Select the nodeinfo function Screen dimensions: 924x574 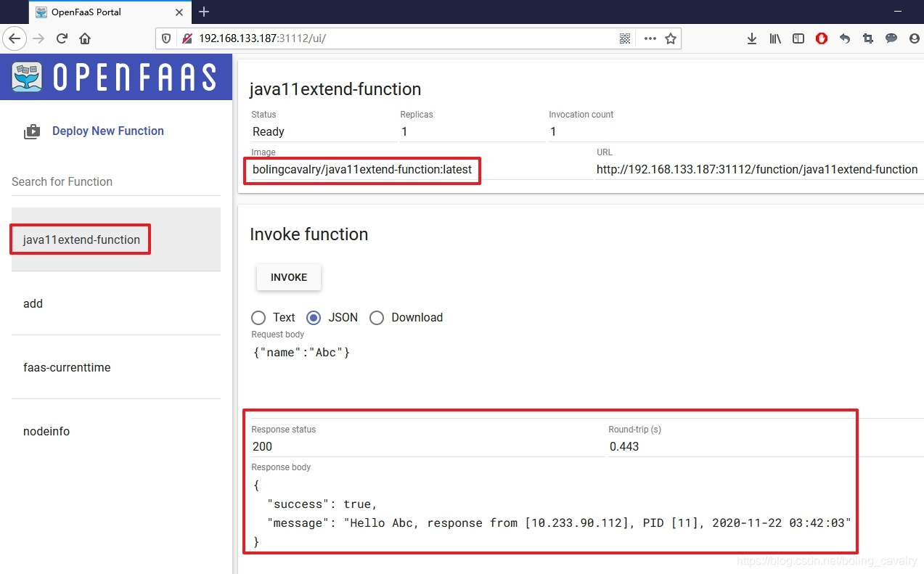[116, 431]
